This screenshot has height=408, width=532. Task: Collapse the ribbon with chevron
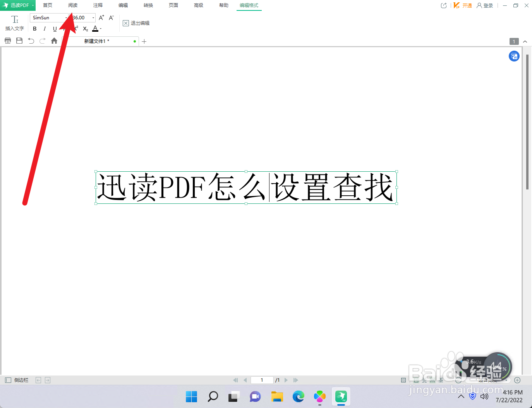(x=525, y=41)
